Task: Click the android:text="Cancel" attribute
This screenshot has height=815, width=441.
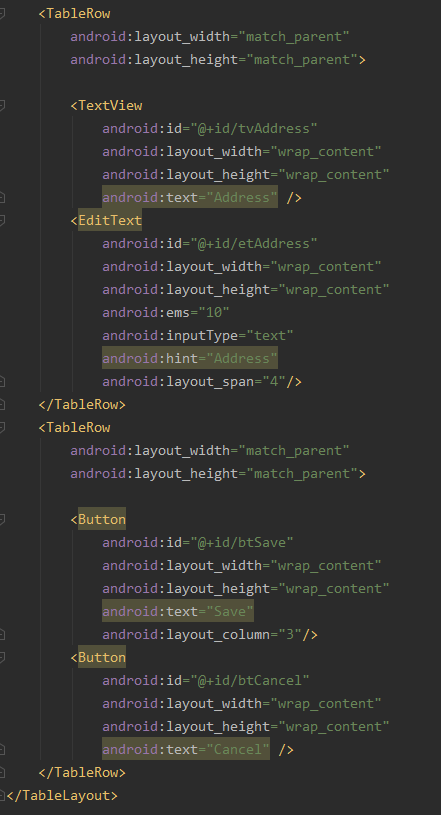Action: (186, 749)
